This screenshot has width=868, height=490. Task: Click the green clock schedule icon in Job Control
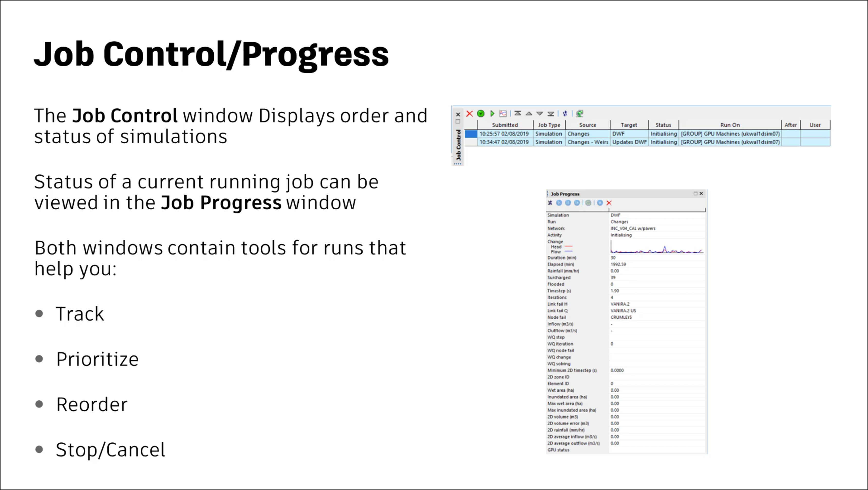coord(481,114)
